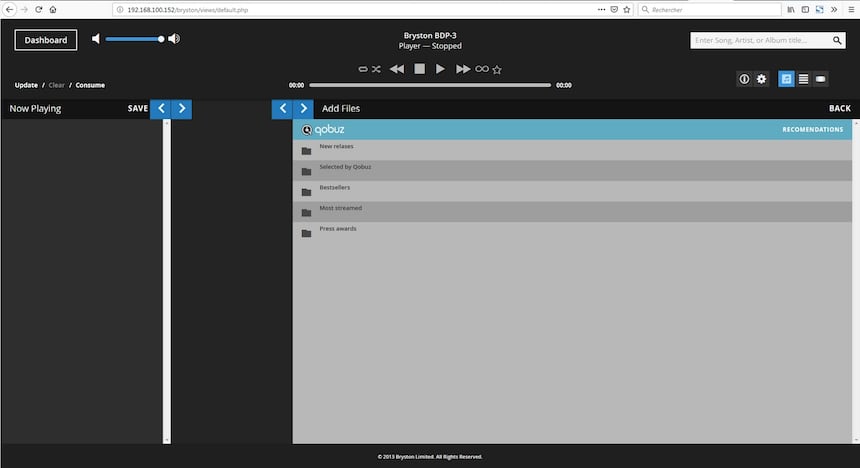Click Add Files left arrow
The width and height of the screenshot is (860, 468).
[282, 109]
